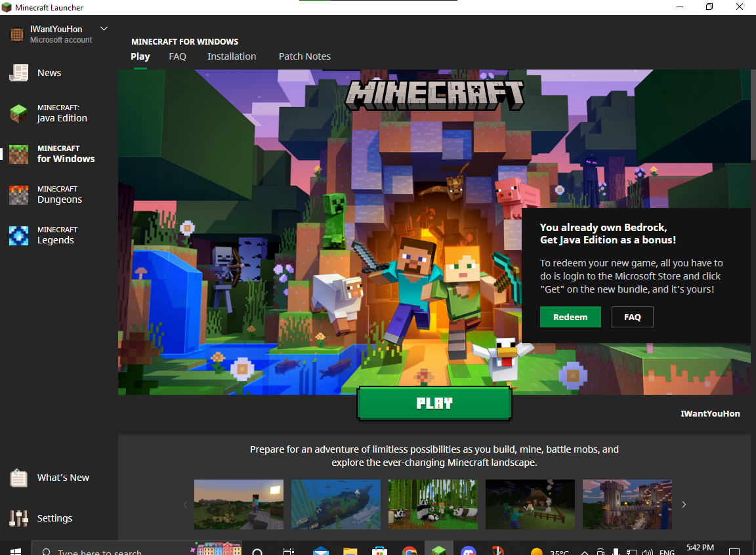
Task: Select the Minecraft for Windows icon in sidebar
Action: [18, 154]
